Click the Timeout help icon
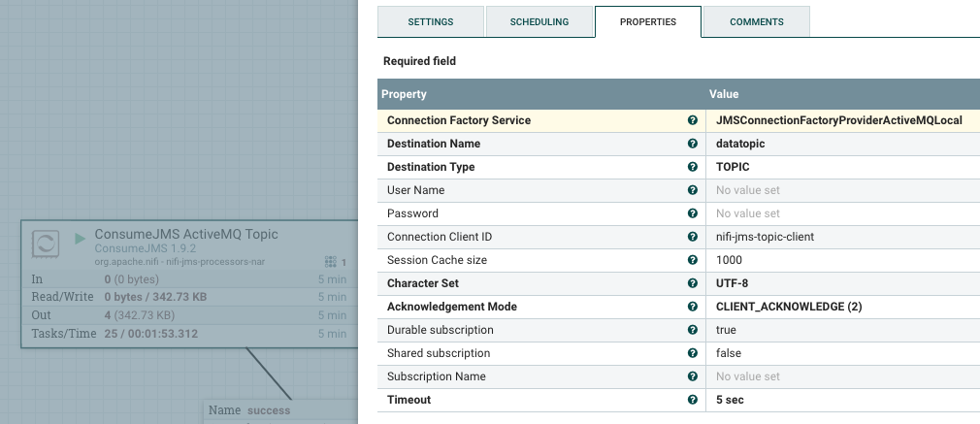The height and width of the screenshot is (424, 980). tap(693, 400)
